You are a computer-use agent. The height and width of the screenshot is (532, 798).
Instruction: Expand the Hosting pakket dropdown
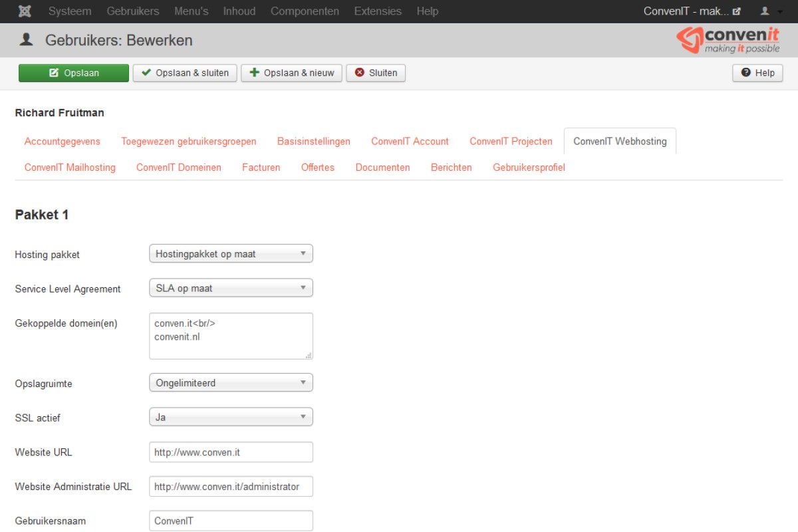231,253
